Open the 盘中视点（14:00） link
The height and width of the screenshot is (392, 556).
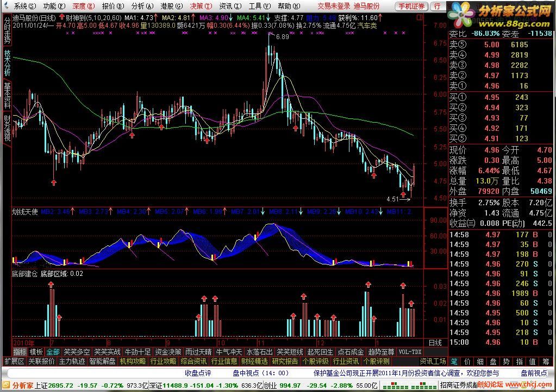261,373
